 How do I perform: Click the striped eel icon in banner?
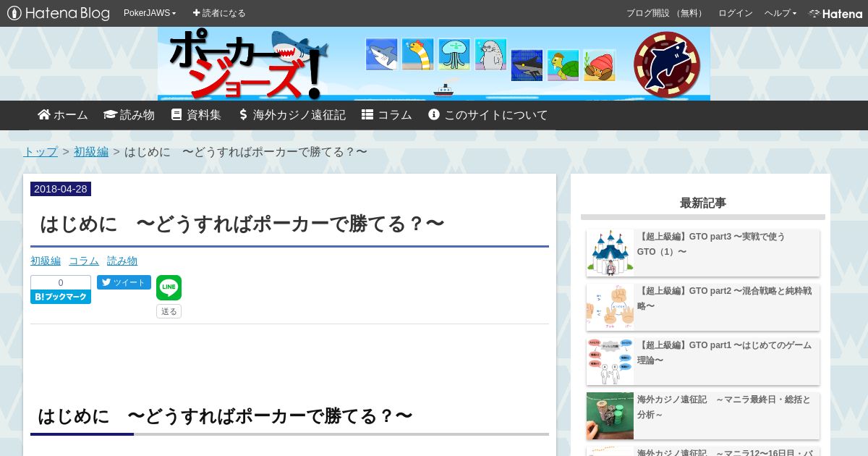point(418,54)
